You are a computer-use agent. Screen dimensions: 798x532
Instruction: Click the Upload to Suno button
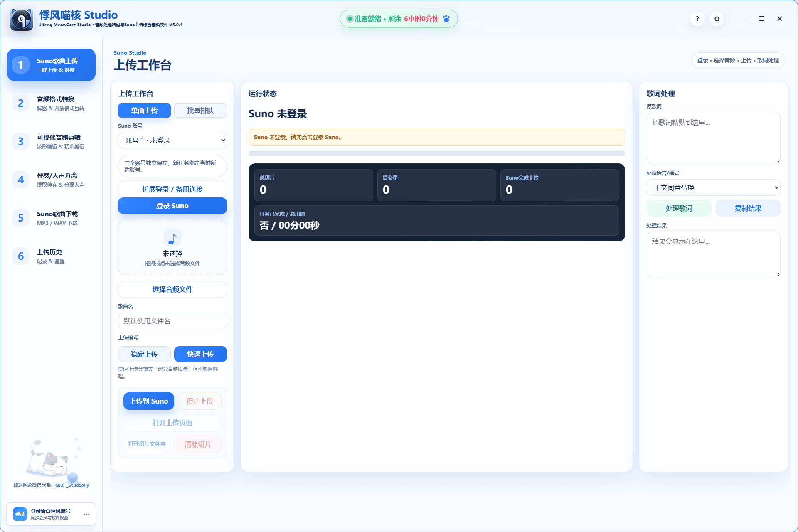149,401
